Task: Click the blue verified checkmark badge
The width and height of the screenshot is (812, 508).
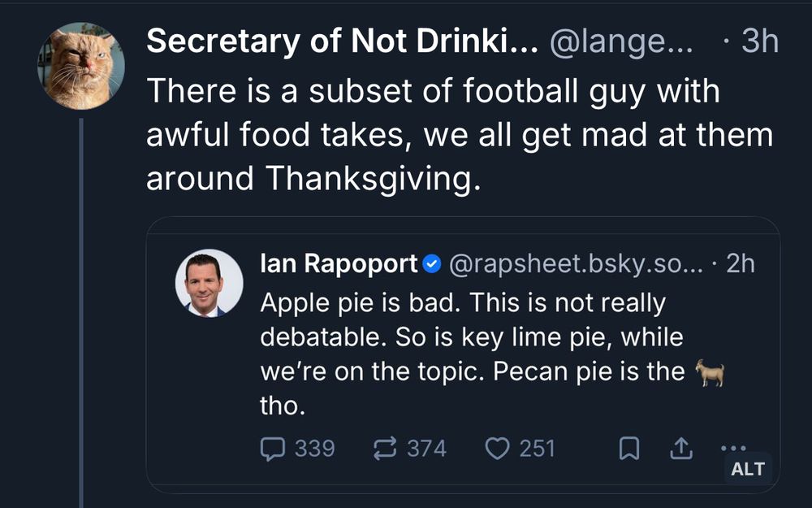Action: point(433,263)
